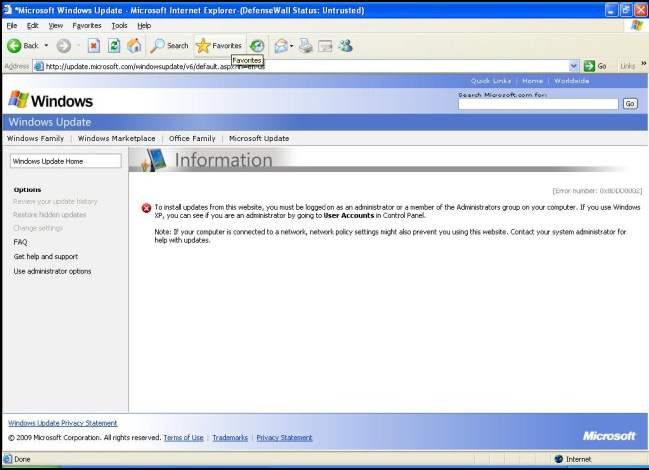Open the Terms of Use link

[183, 438]
